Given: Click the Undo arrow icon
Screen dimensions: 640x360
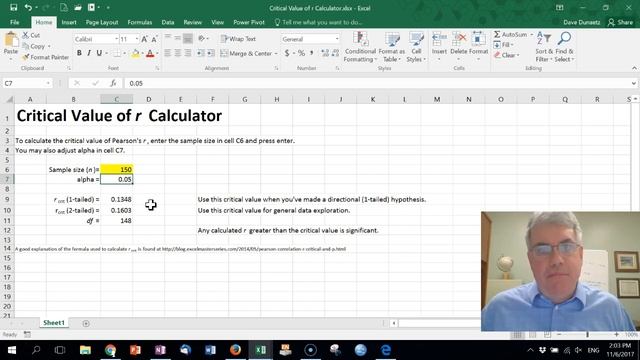Looking at the screenshot, I should (x=28, y=7).
